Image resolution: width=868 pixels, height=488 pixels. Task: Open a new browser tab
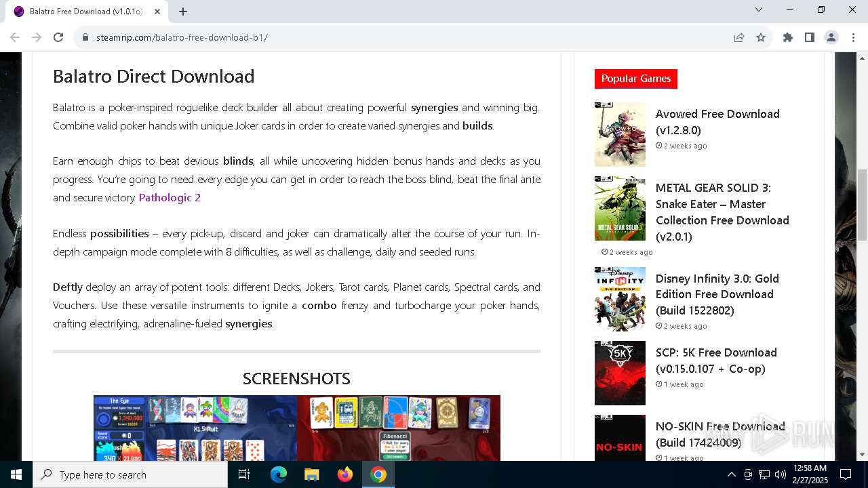(183, 11)
